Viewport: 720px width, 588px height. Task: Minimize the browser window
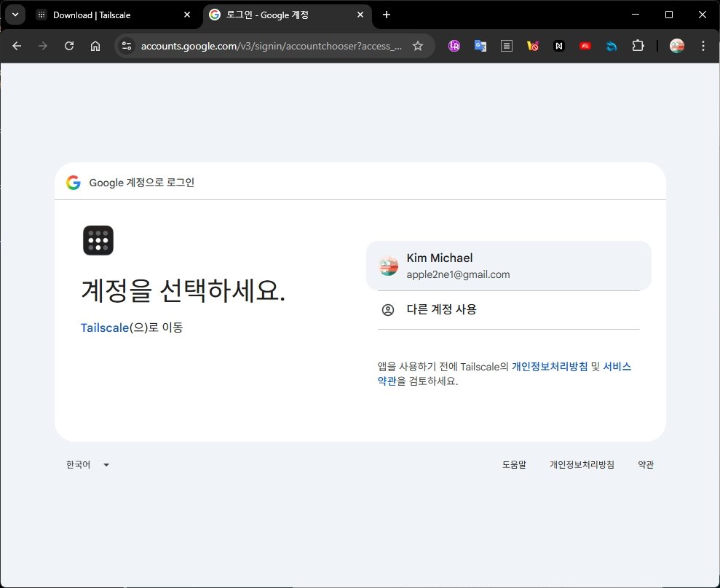(x=636, y=15)
